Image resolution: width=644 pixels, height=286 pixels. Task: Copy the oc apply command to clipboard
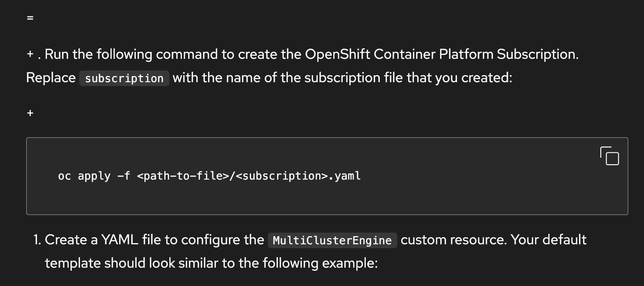[609, 156]
